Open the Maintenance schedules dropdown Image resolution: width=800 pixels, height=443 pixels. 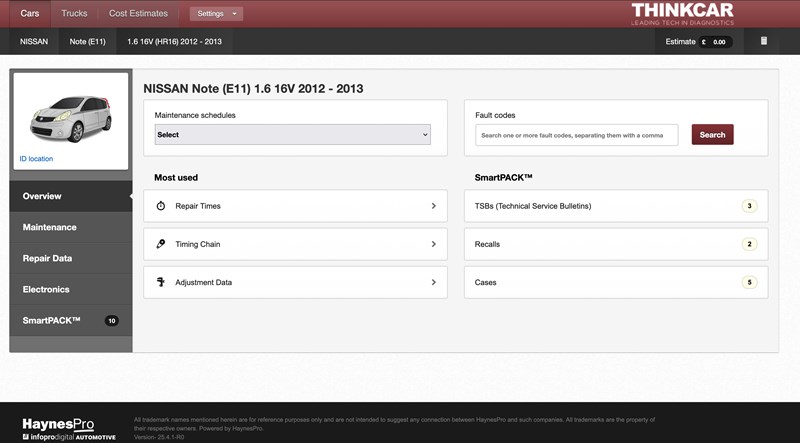tap(292, 135)
